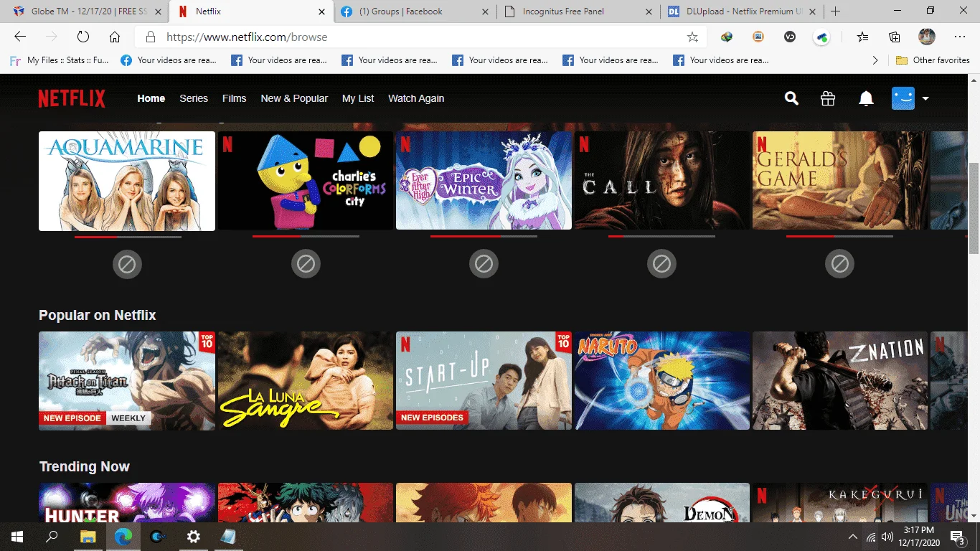The image size is (980, 551).
Task: Open the Attack on Titan card
Action: point(127,381)
